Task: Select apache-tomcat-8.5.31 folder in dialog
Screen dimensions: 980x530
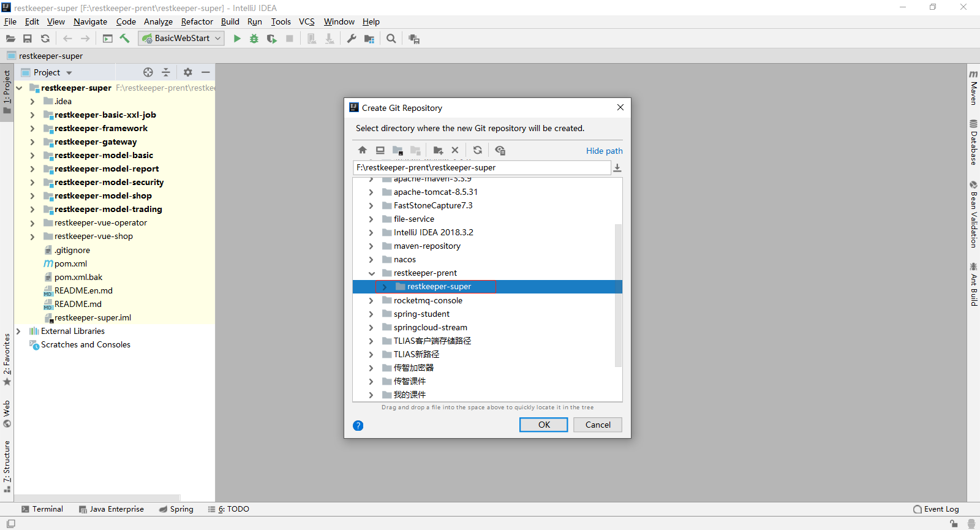Action: 435,192
